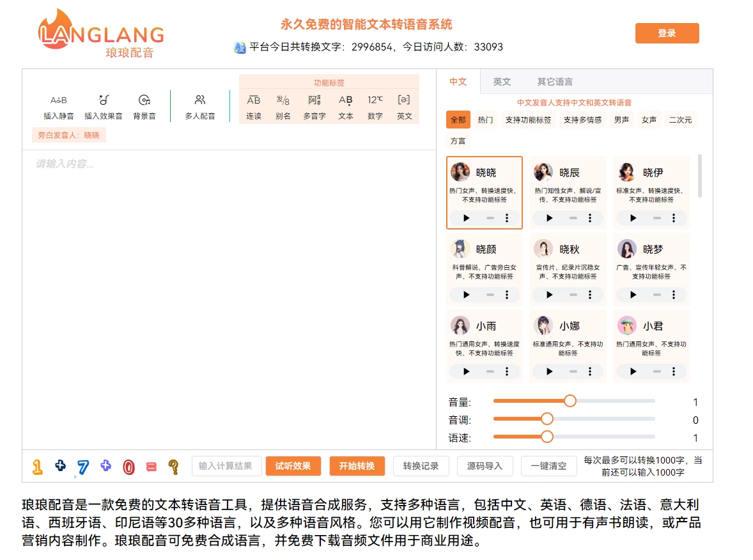The width and height of the screenshot is (753, 560).
Task: Select the 英文 pronunciation tag icon
Action: pos(404,107)
